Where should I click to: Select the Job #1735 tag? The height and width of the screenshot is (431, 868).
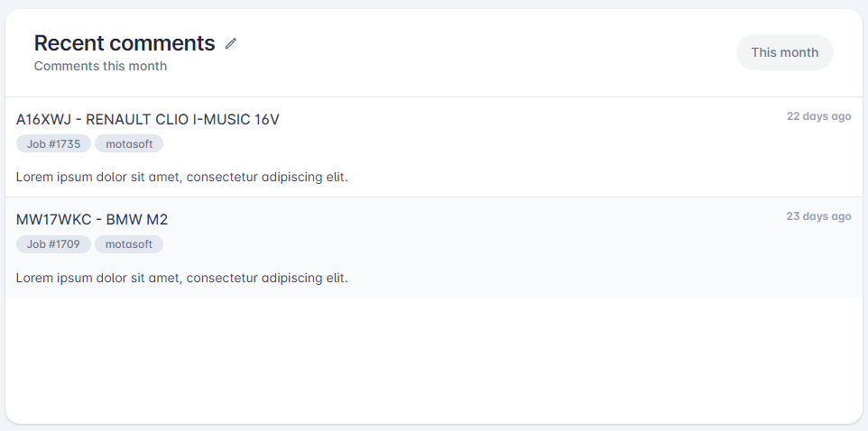coord(53,144)
